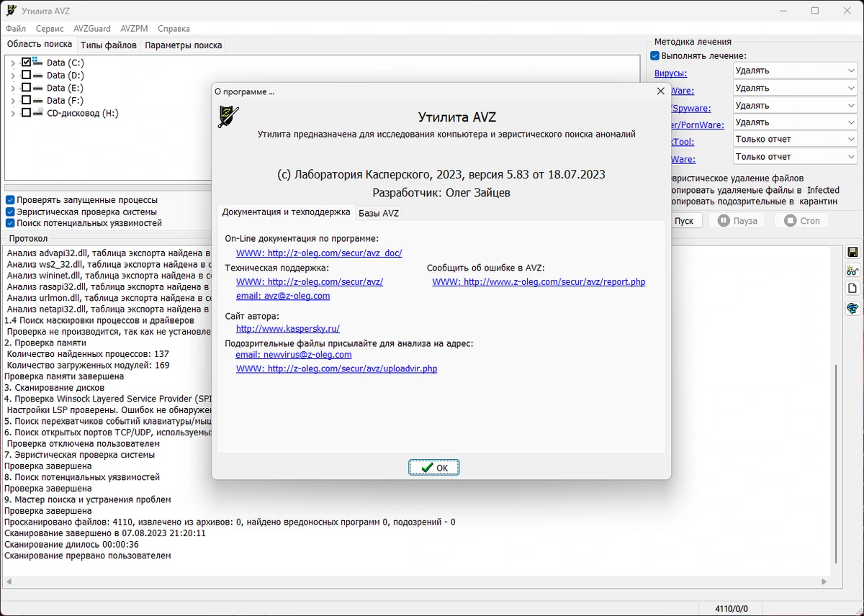Switch to the Параметры поиска tab

[184, 45]
